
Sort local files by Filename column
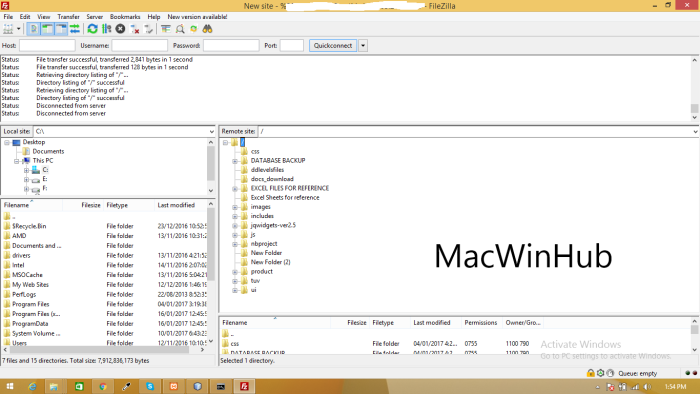(32, 205)
